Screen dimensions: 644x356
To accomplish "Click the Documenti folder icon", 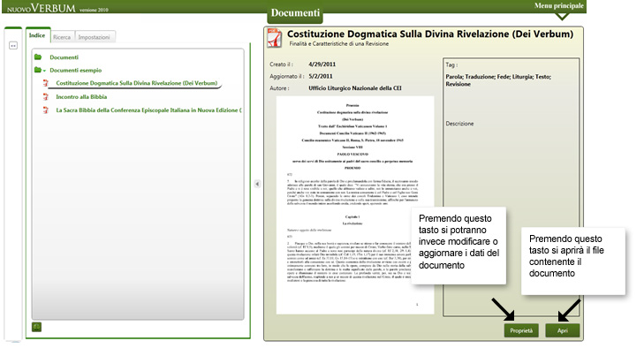I will click(x=39, y=57).
